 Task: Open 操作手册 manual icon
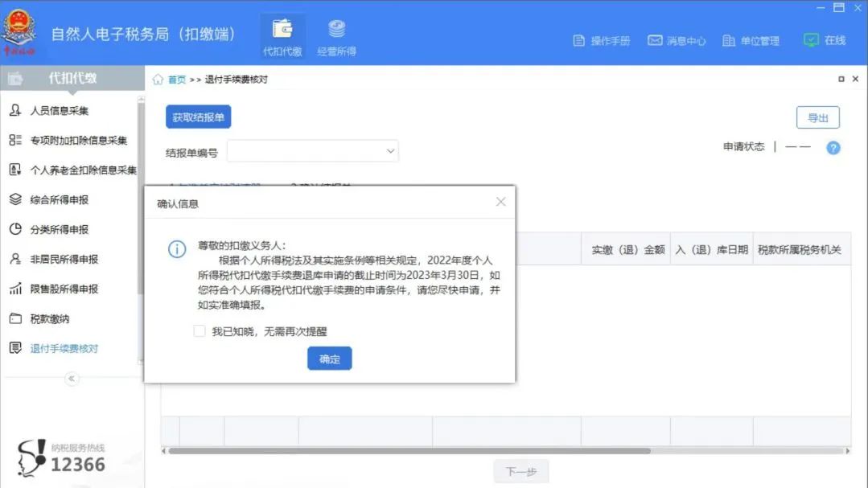578,40
